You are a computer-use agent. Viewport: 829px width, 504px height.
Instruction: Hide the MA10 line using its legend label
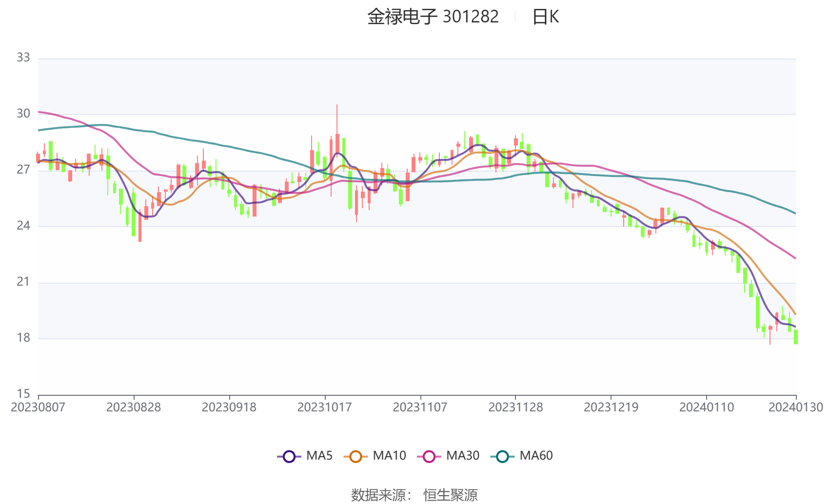[389, 456]
